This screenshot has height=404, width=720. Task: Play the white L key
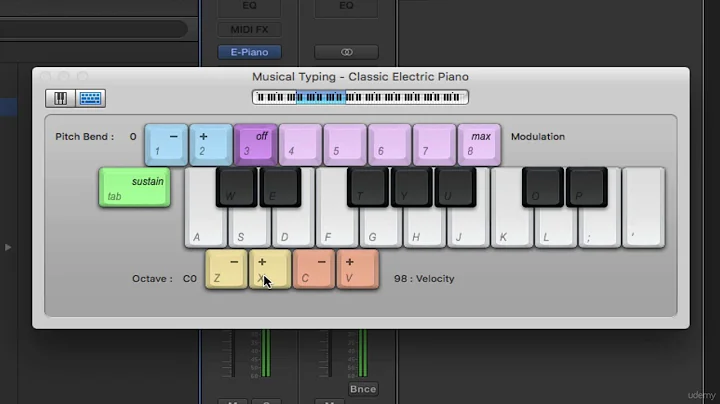(555, 228)
